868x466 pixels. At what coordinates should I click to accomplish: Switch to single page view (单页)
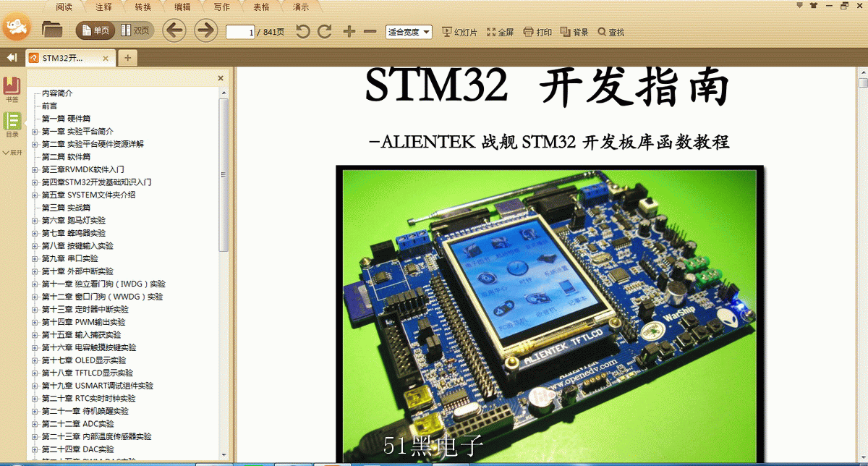95,30
